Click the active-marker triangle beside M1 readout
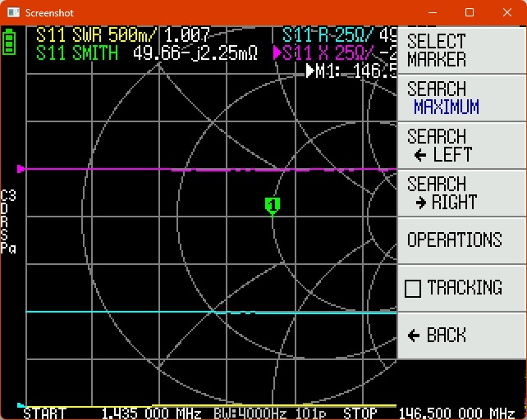The height and width of the screenshot is (420, 527). (311, 71)
